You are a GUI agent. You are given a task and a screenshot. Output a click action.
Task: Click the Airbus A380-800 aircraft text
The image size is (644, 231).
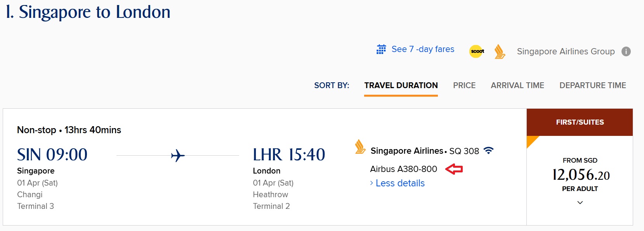(x=403, y=169)
